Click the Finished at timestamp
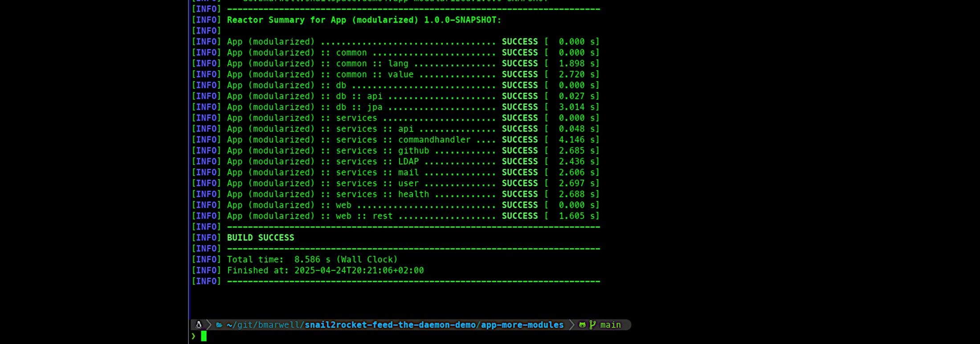 coord(359,270)
